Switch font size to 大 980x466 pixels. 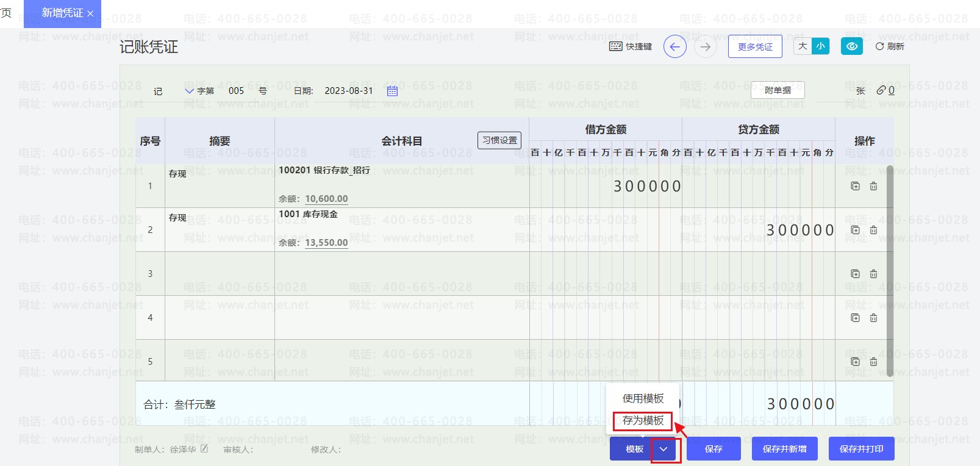tap(803, 46)
